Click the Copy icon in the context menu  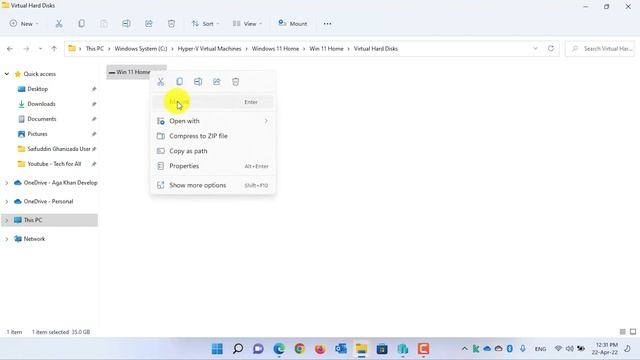[x=180, y=82]
